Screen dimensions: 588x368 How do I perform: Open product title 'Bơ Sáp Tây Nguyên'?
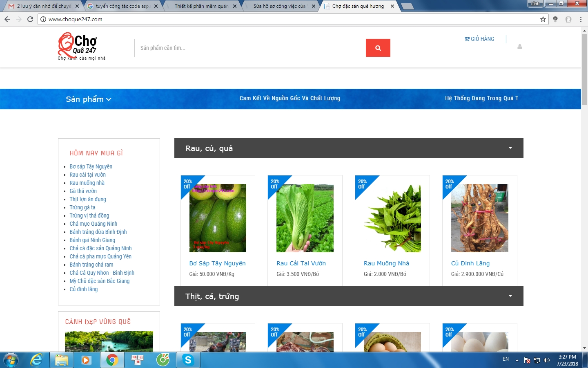217,263
